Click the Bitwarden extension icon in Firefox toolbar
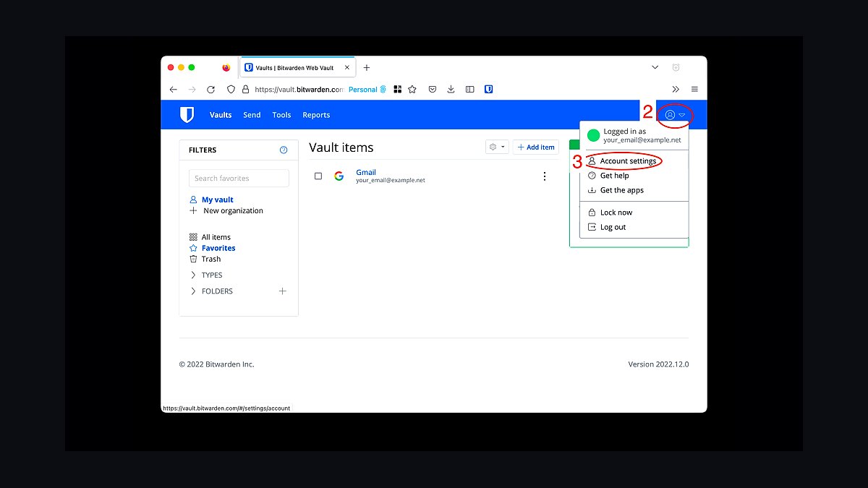The width and height of the screenshot is (868, 488). [489, 90]
